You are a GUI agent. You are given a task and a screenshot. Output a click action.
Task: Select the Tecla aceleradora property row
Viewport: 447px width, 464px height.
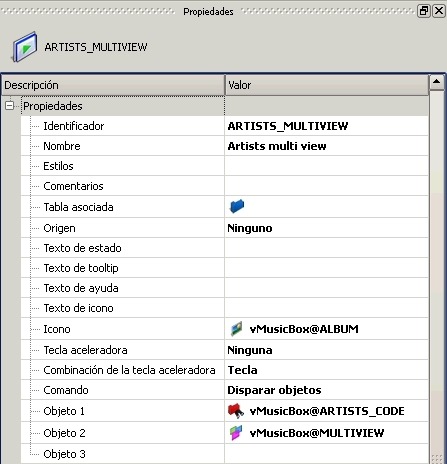(225, 350)
